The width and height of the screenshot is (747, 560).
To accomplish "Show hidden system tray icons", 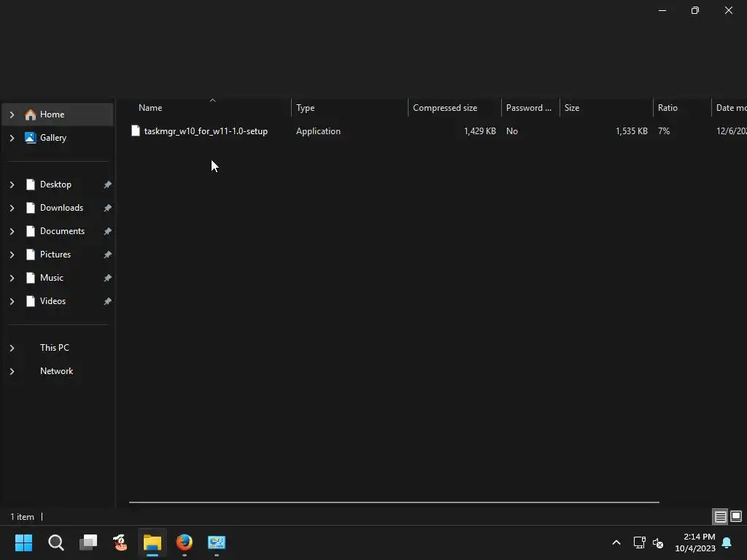I will pyautogui.click(x=616, y=542).
